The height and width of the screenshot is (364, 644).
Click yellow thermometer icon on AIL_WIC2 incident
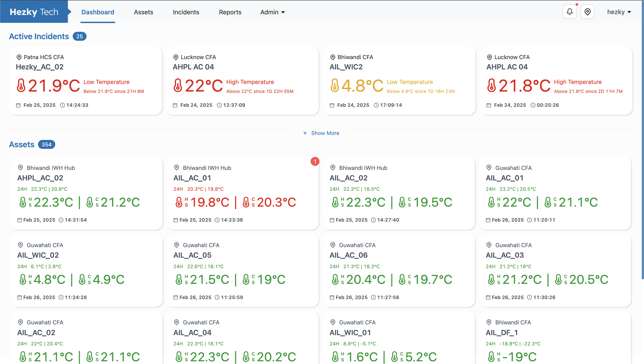[335, 85]
